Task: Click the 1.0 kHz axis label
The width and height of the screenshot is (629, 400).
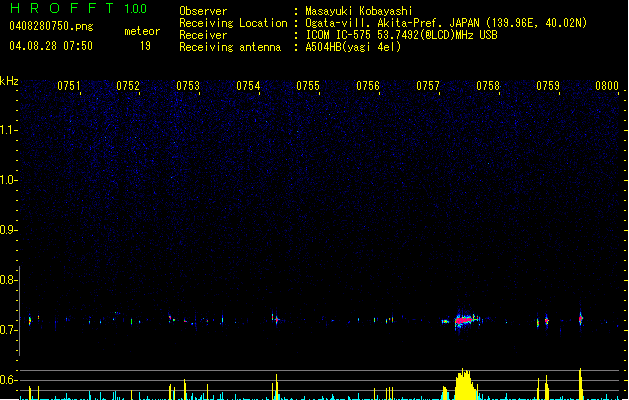Action: click(x=9, y=180)
